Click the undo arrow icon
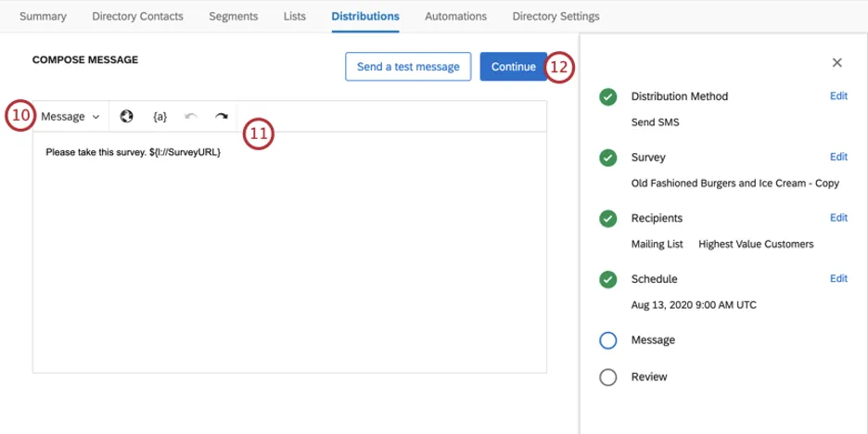Viewport: 868px width, 434px height. [191, 117]
